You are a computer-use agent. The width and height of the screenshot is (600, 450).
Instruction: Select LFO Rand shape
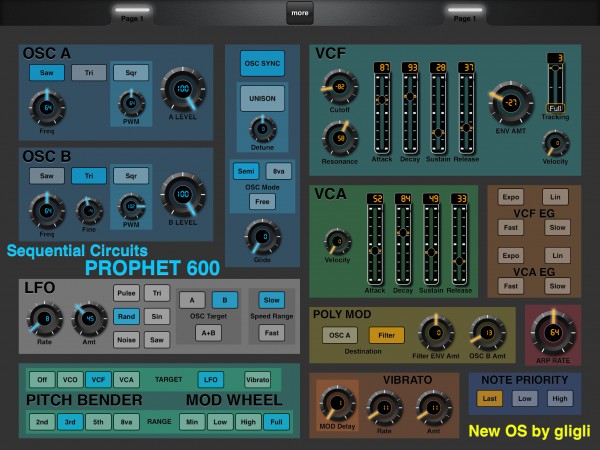tap(126, 316)
